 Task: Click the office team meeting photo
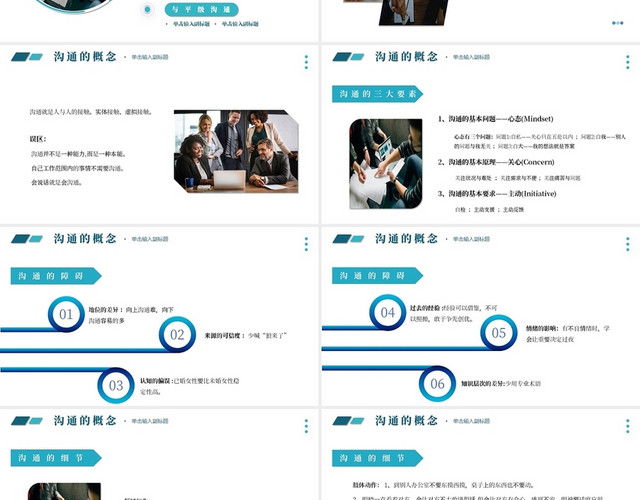click(x=236, y=151)
